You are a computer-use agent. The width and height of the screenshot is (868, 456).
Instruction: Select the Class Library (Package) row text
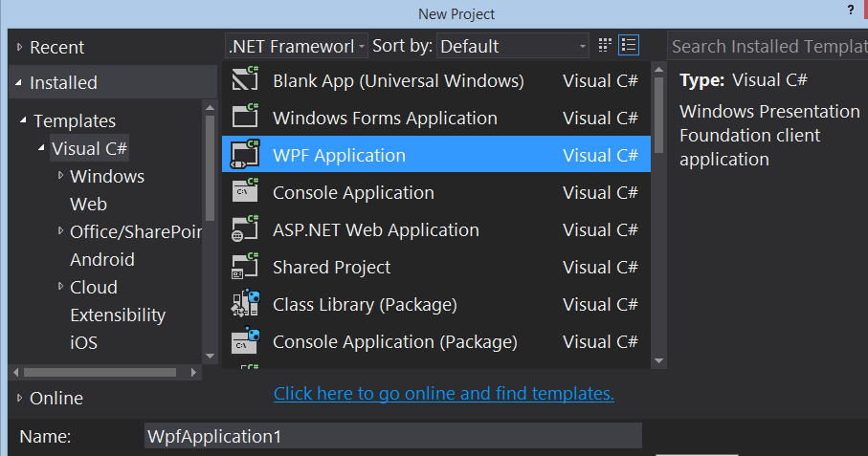[365, 305]
